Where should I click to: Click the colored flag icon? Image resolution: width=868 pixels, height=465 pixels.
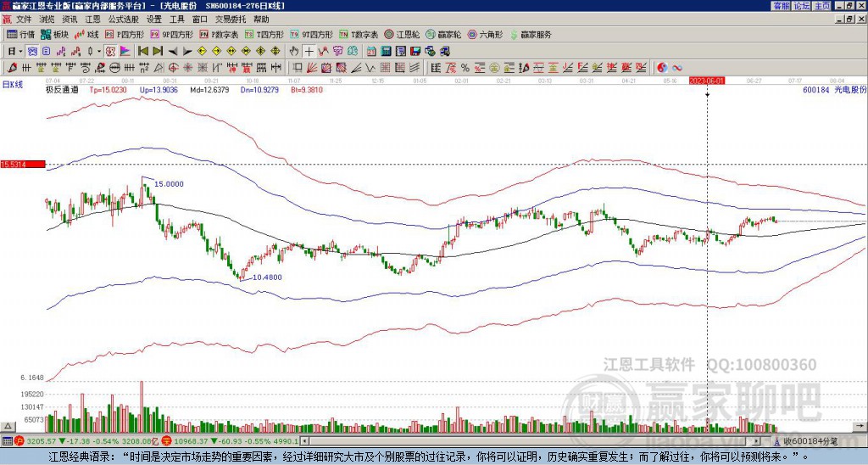point(125,51)
